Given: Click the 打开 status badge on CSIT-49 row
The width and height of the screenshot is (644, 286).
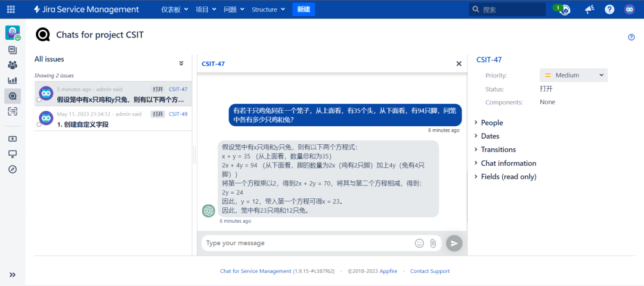Looking at the screenshot, I should pos(158,114).
